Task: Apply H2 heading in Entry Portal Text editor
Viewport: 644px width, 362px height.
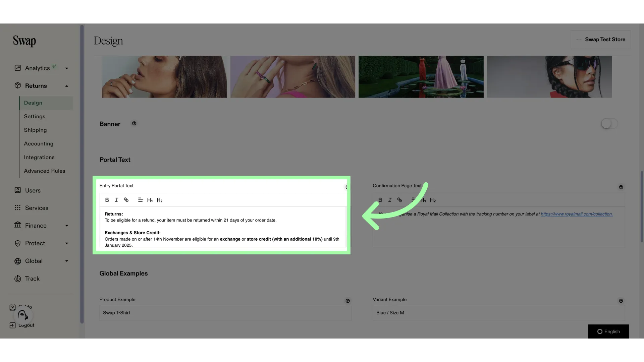Action: pyautogui.click(x=160, y=200)
